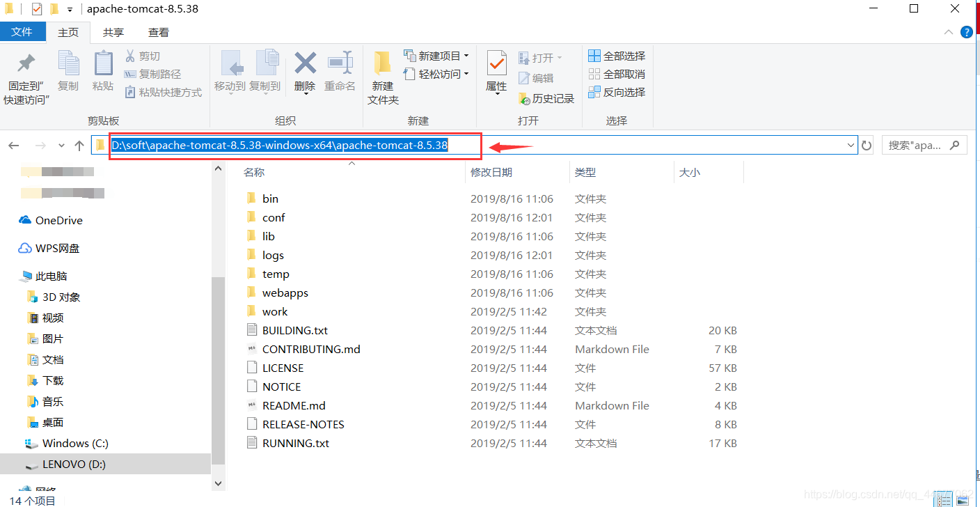This screenshot has height=507, width=980.
Task: Pin to Quick access icon
Action: (26, 64)
